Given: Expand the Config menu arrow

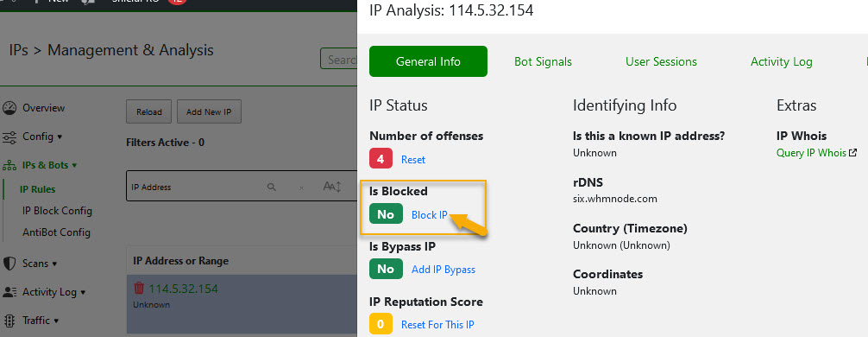Looking at the screenshot, I should 60,137.
